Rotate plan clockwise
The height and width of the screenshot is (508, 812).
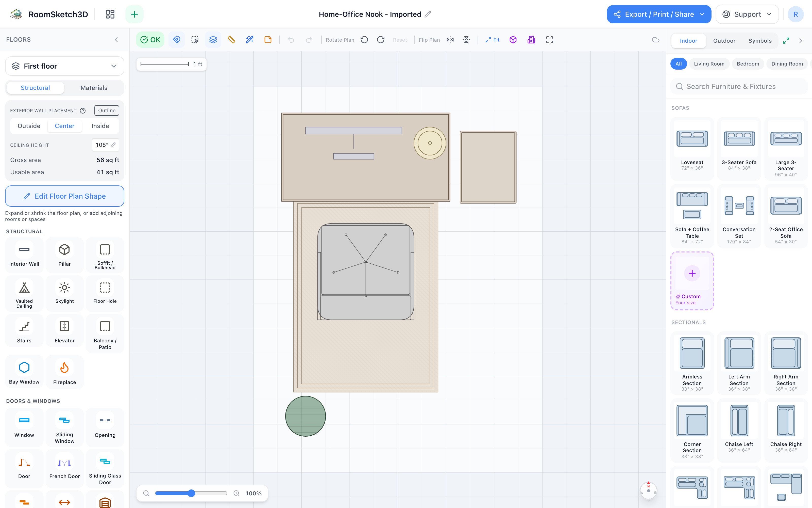(x=381, y=40)
